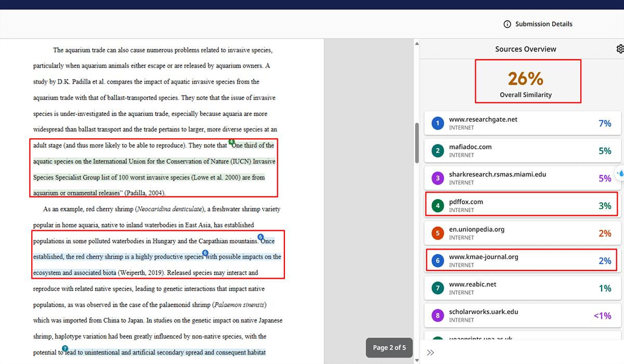The image size is (624, 364).
Task: Open the www.reabic.net source entry
Action: click(x=522, y=288)
